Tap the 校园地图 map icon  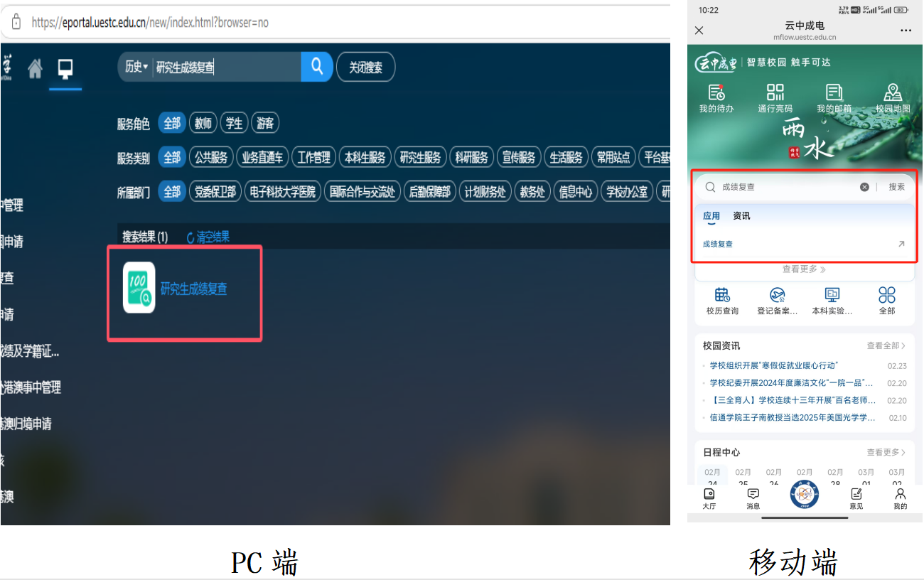893,97
